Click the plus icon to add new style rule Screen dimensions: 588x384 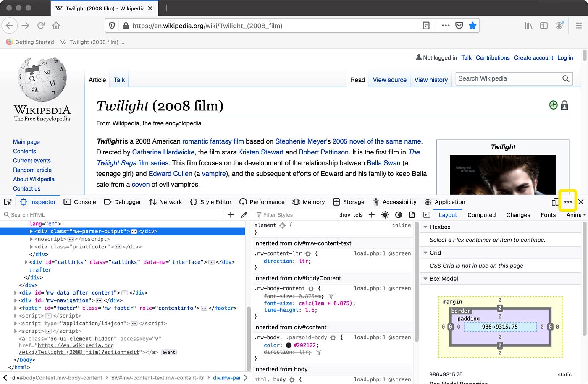pyautogui.click(x=372, y=215)
